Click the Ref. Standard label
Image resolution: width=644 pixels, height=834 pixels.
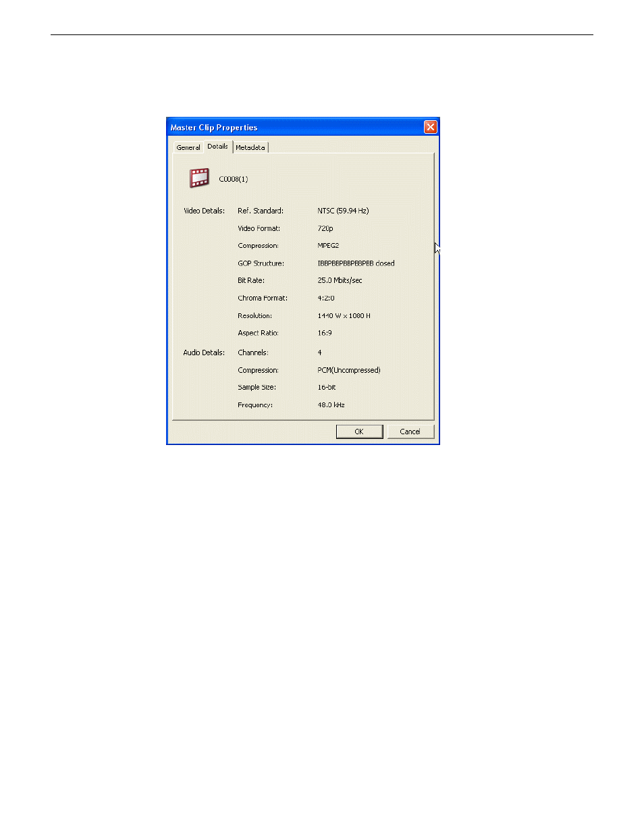tap(261, 211)
